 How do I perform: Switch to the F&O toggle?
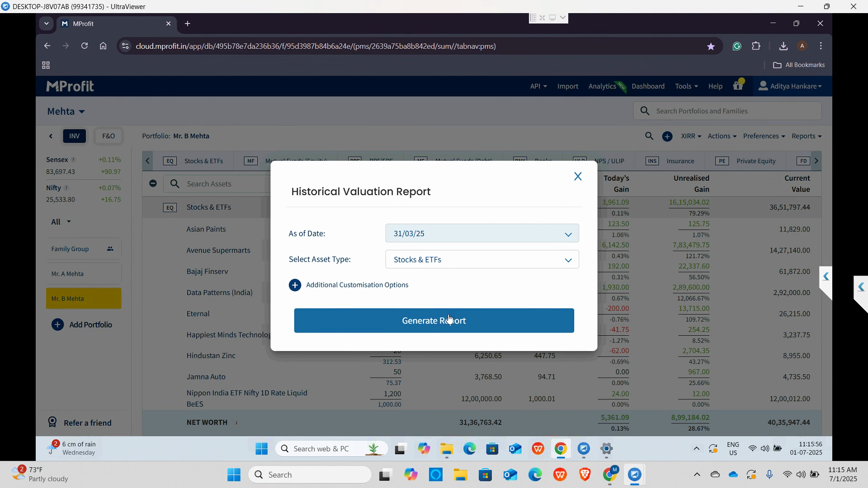pos(108,136)
